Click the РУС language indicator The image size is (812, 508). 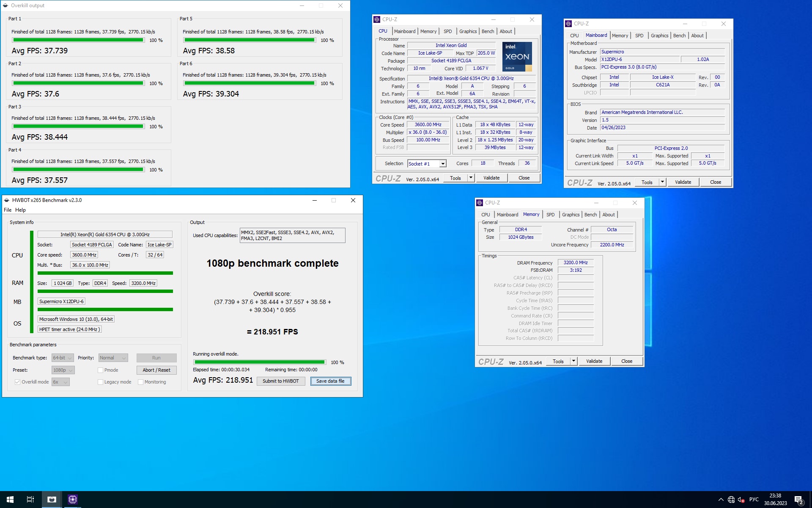click(754, 500)
